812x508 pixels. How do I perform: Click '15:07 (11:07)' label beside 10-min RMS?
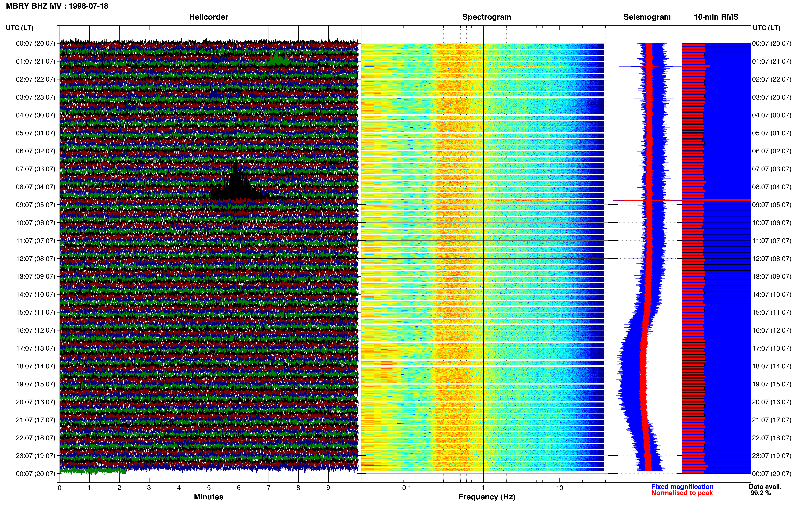coord(772,313)
